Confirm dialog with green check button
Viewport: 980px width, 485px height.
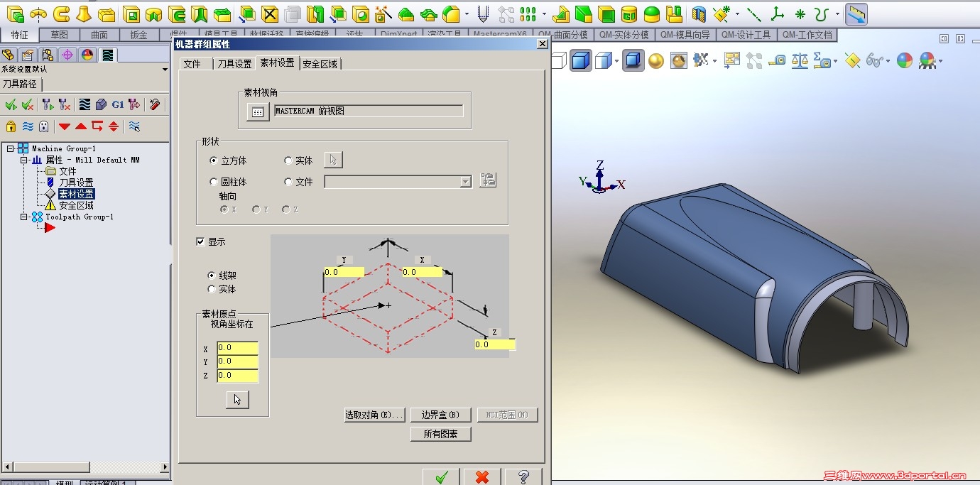pyautogui.click(x=441, y=476)
